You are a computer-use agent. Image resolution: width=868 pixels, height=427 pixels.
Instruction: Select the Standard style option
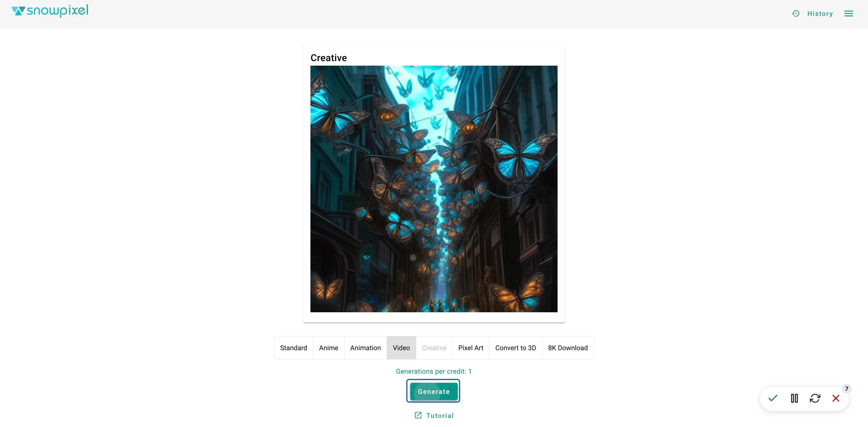pos(294,348)
